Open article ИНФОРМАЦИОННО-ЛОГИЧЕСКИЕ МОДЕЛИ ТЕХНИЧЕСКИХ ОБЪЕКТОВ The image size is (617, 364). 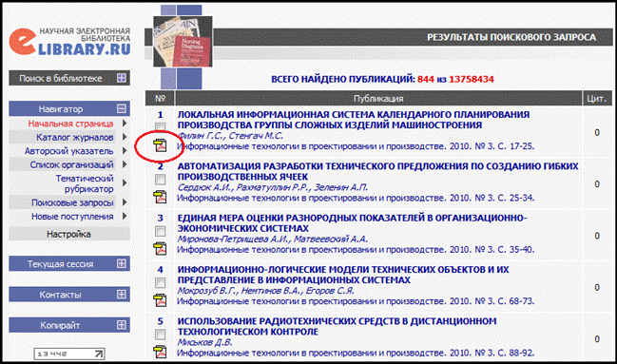[x=343, y=275]
